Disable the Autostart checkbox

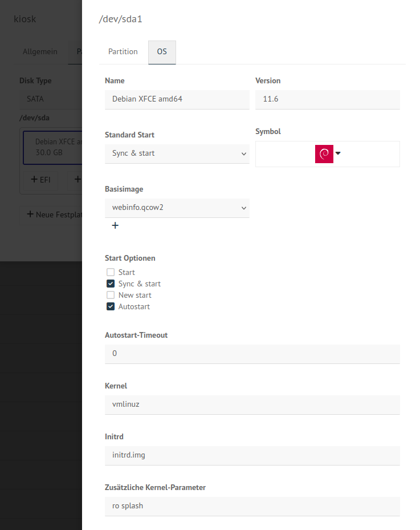point(111,306)
